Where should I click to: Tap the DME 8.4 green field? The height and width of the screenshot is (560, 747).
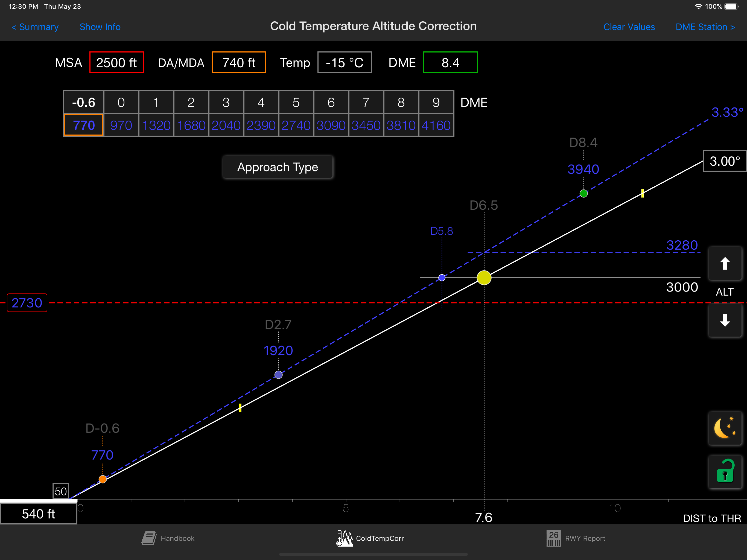click(x=450, y=63)
